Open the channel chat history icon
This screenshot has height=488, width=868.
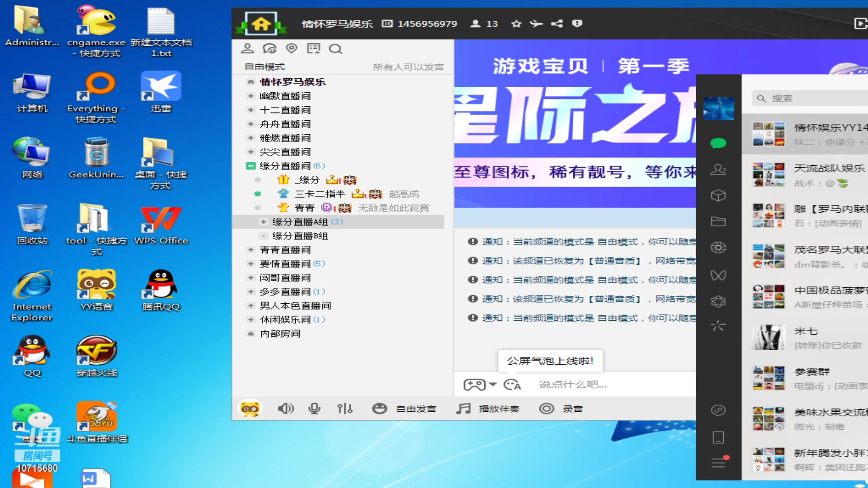[269, 48]
